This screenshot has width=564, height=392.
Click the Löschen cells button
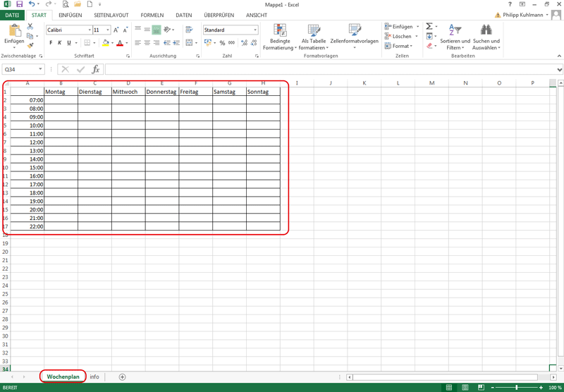(398, 37)
